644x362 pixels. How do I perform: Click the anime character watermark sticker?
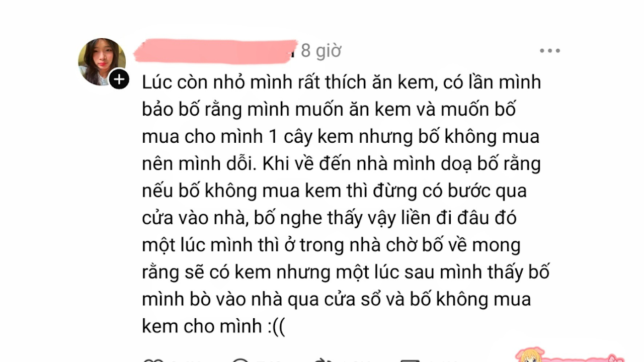pos(530,354)
